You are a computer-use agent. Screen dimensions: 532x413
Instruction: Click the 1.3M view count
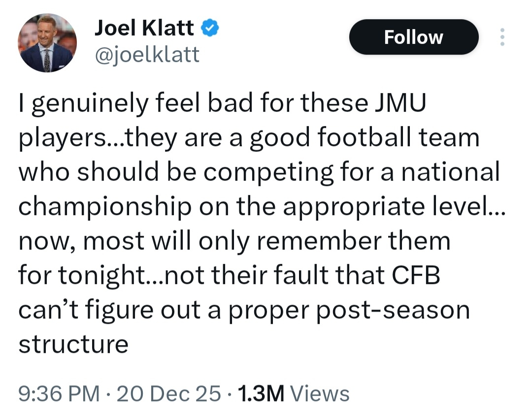(x=261, y=393)
